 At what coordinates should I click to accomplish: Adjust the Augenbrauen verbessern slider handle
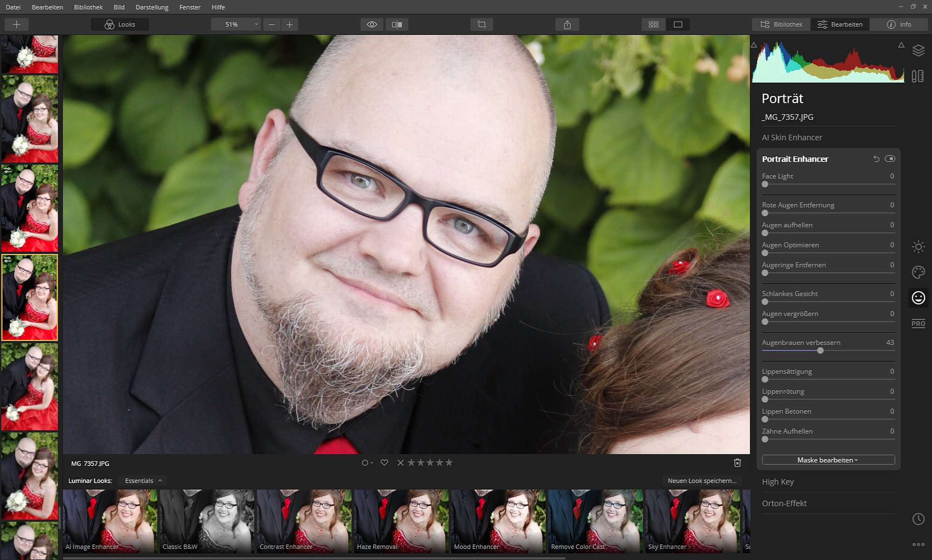820,350
